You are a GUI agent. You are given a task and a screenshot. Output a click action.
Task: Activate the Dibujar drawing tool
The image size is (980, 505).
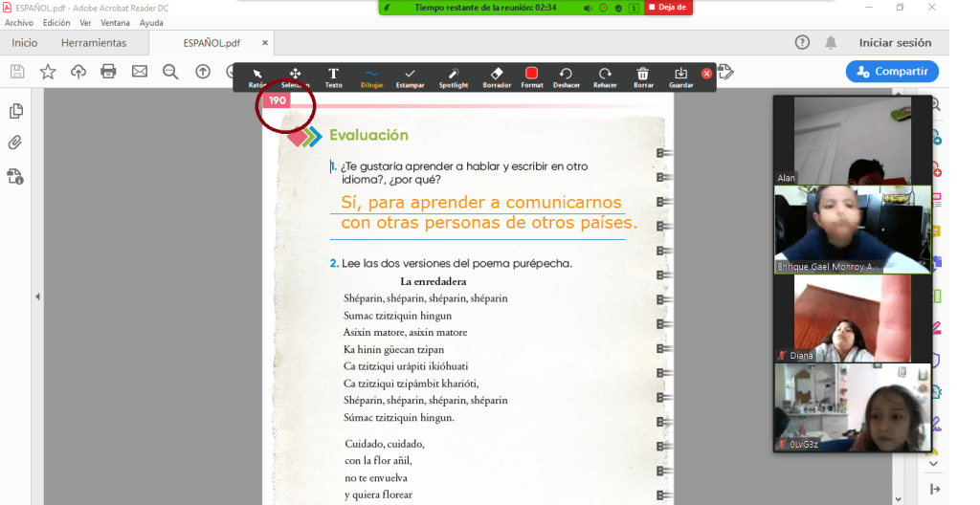pyautogui.click(x=372, y=77)
